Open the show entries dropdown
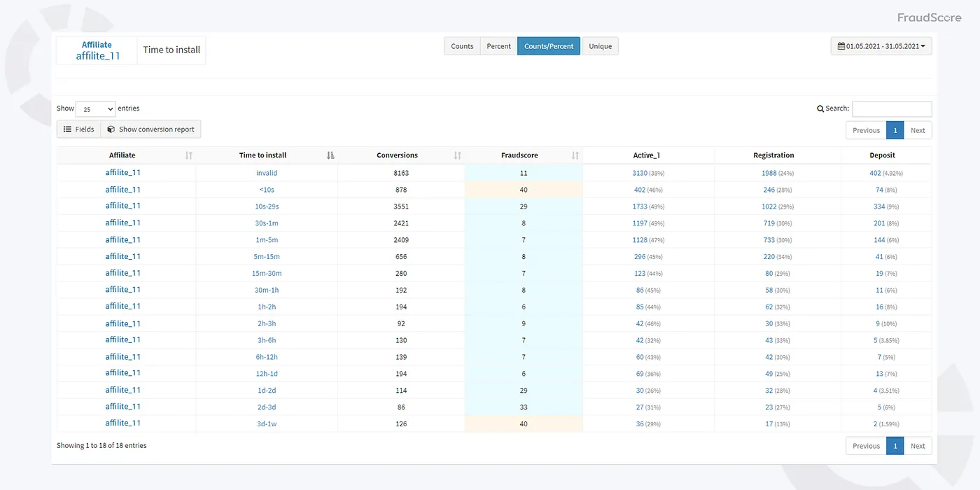This screenshot has width=980, height=490. tap(95, 109)
